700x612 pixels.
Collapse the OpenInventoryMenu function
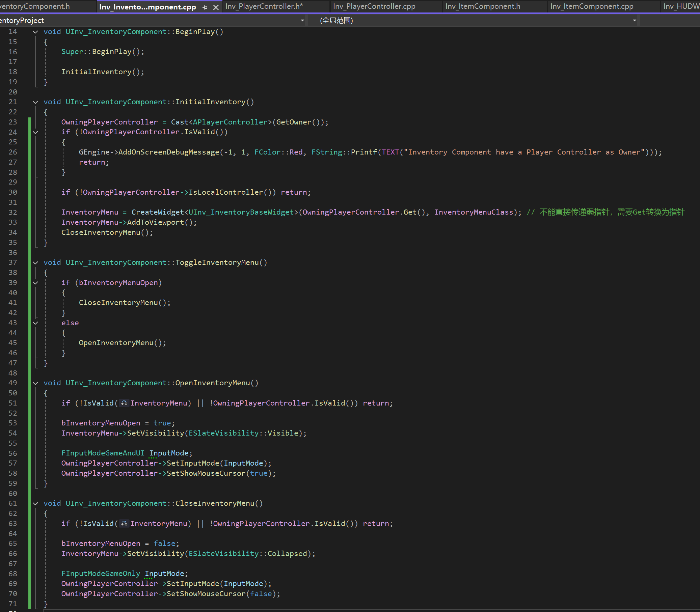[x=35, y=383]
